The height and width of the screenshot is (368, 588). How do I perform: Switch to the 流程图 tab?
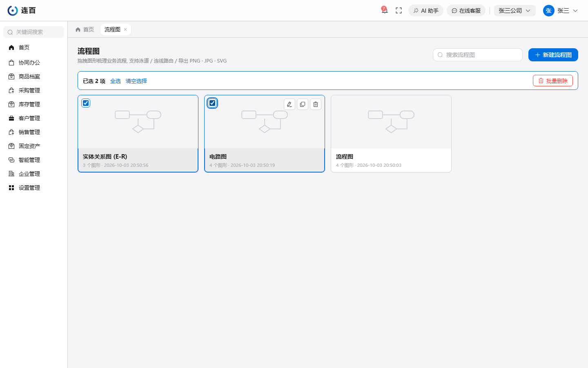(x=112, y=29)
